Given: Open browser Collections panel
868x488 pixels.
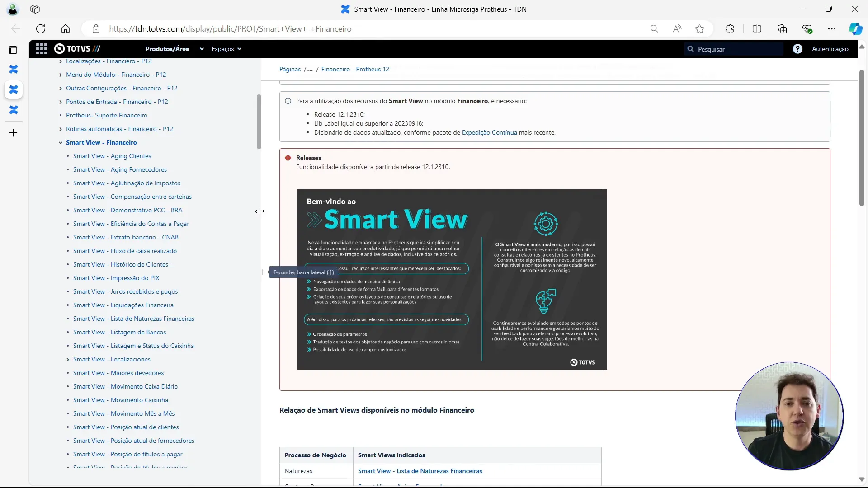Looking at the screenshot, I should 782,29.
